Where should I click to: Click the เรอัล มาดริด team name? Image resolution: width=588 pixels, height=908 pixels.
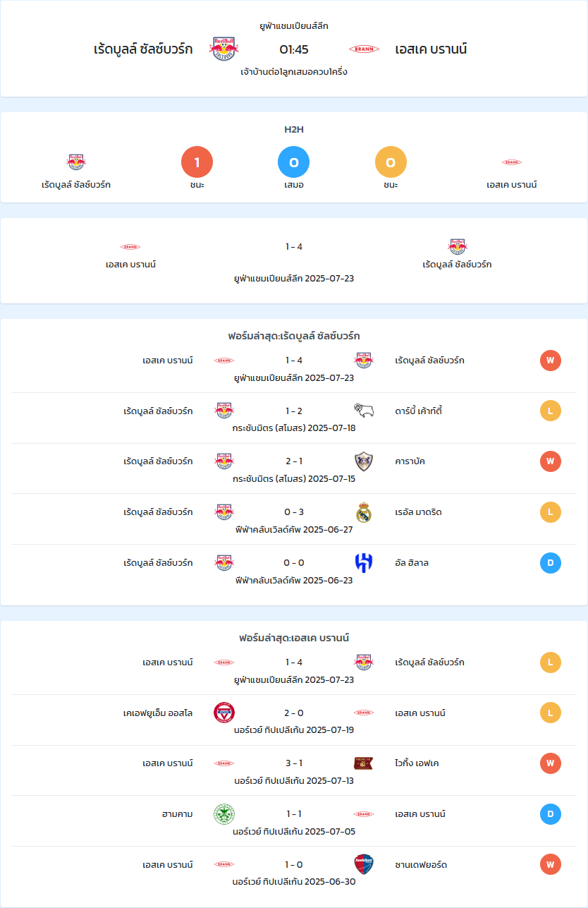(x=419, y=512)
